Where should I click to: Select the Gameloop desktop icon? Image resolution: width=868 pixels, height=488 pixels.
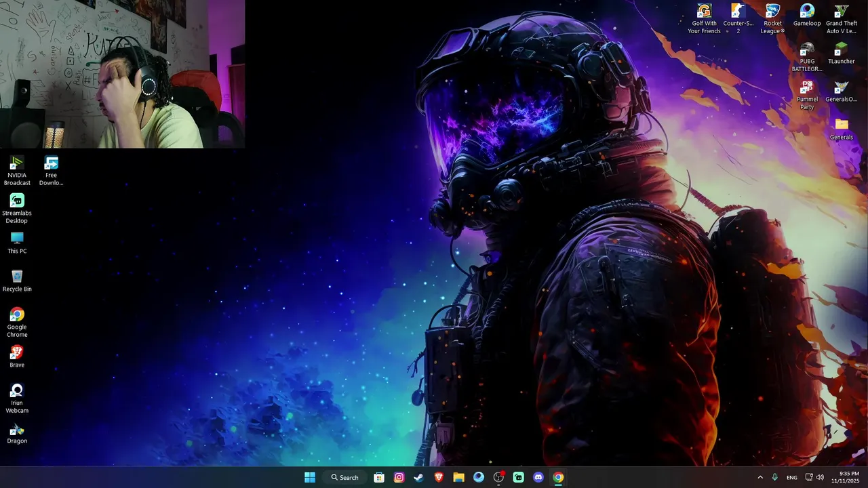point(807,15)
